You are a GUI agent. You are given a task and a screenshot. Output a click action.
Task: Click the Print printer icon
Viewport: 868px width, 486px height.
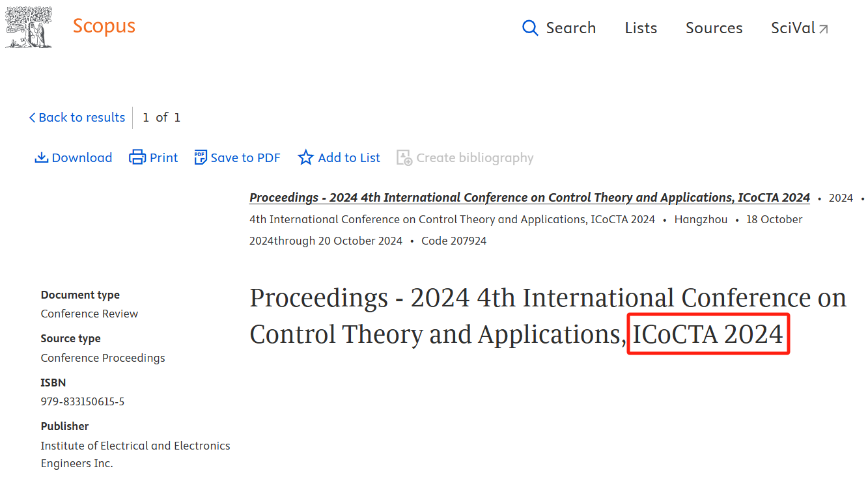(x=137, y=157)
